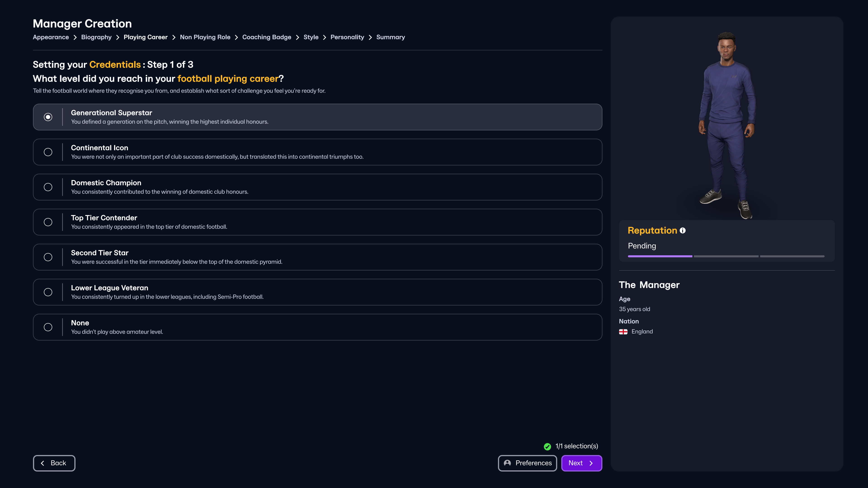
Task: Go to the Biography breadcrumb step
Action: (96, 37)
